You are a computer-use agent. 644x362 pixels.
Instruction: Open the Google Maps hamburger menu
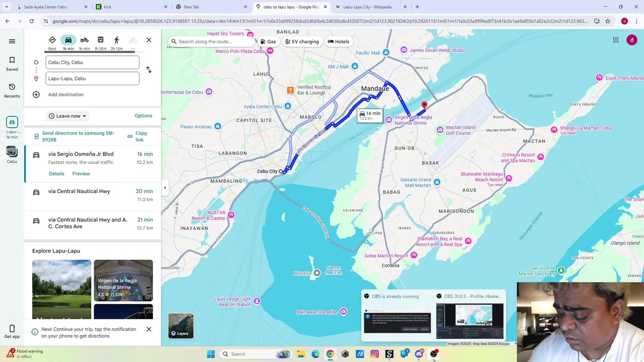tap(12, 41)
